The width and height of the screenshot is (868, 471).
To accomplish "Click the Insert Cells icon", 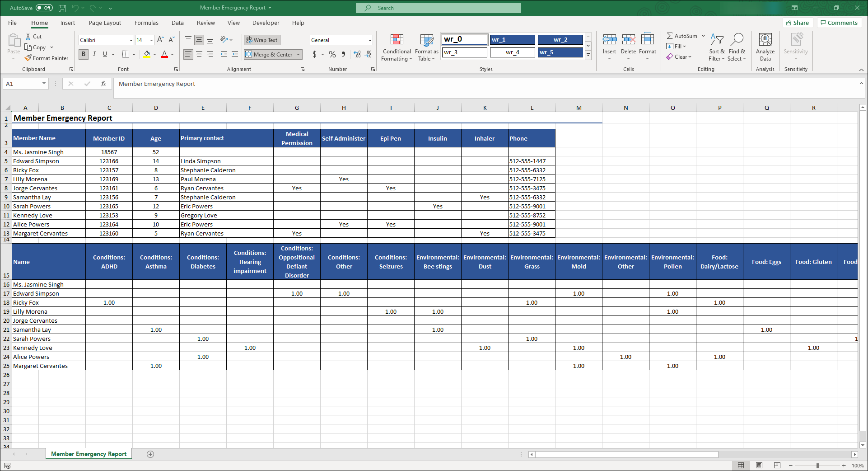I will (609, 40).
